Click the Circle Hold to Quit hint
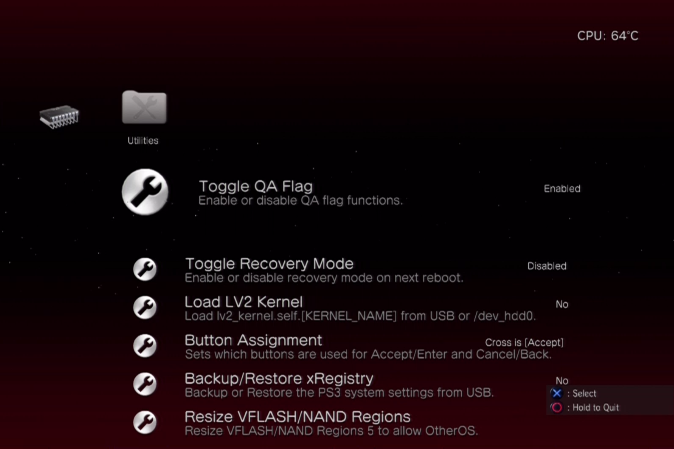 585,407
